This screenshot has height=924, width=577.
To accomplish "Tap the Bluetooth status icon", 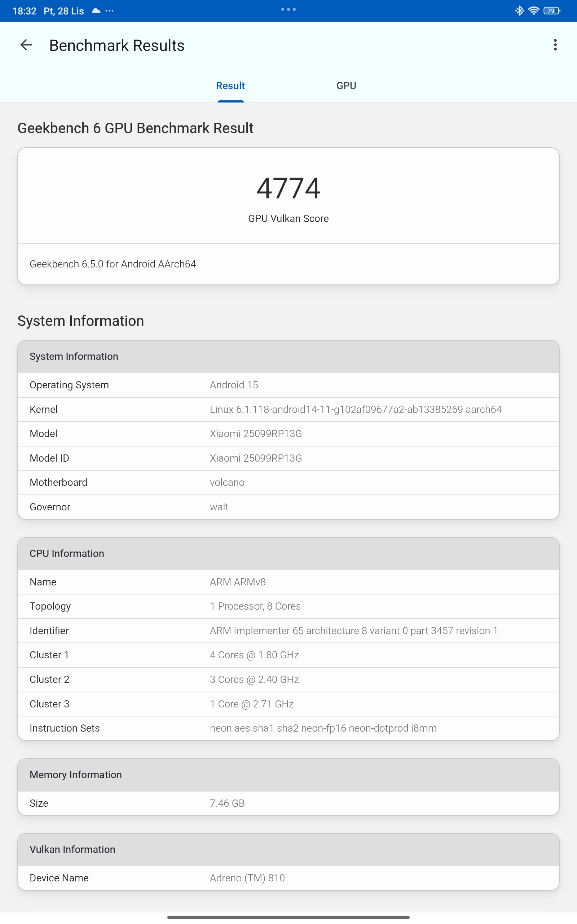I will tap(519, 11).
